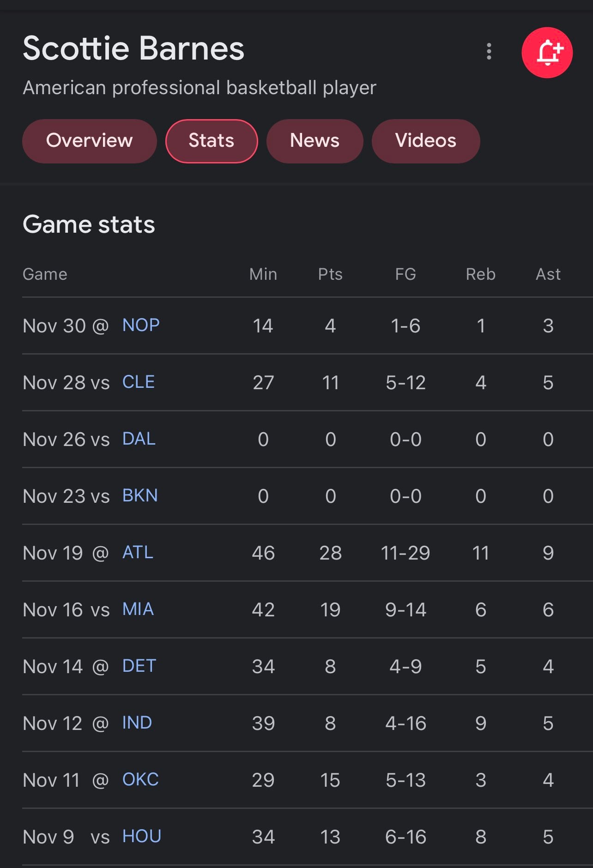Open the NOP team link
The height and width of the screenshot is (868, 593).
tap(141, 325)
